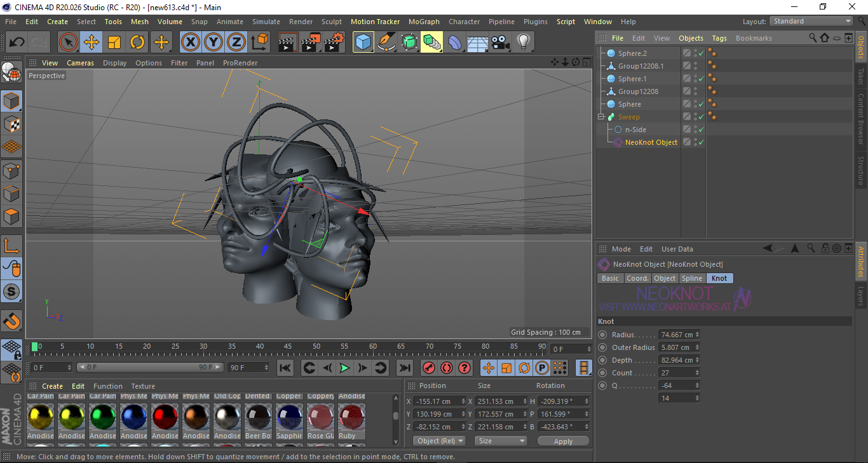Toggle Q parameter keyframe dot

coord(602,386)
